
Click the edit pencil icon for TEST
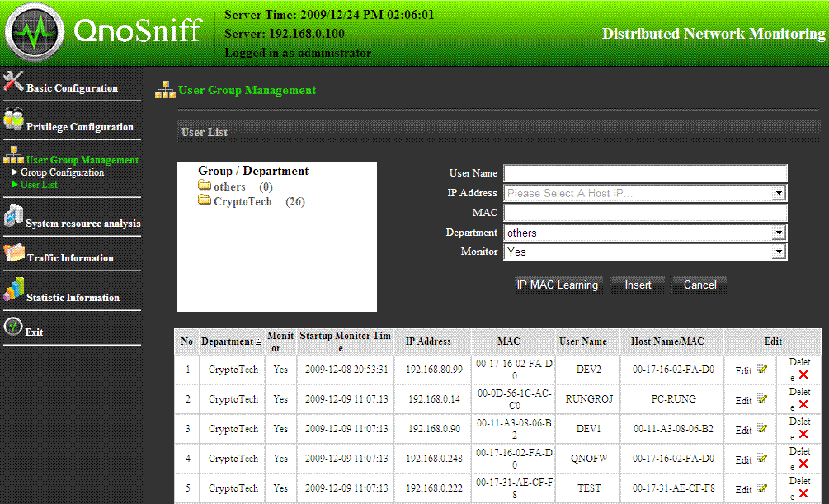click(x=762, y=488)
